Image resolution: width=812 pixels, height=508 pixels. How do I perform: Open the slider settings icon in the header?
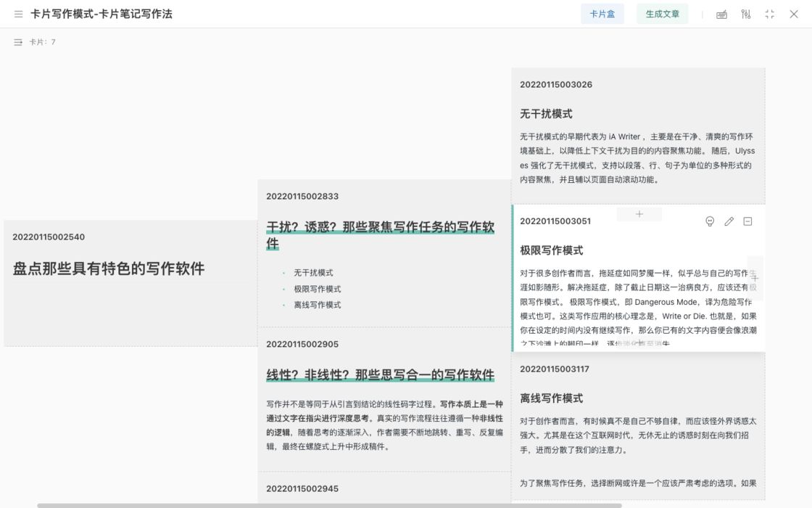tap(746, 14)
